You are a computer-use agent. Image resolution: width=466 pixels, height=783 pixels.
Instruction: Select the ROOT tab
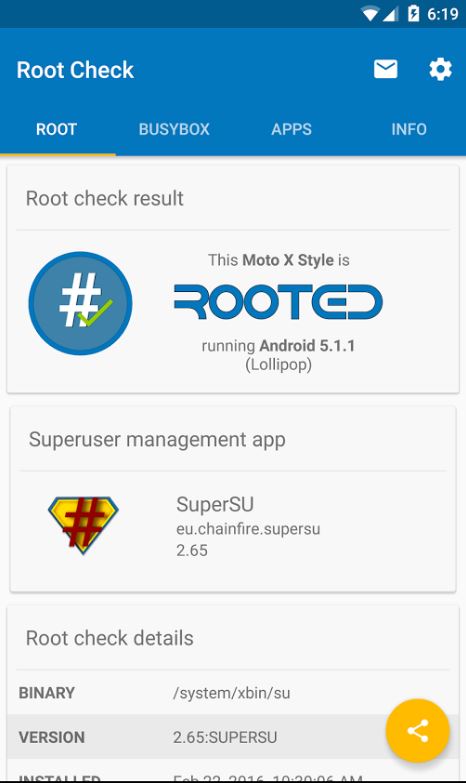56,129
